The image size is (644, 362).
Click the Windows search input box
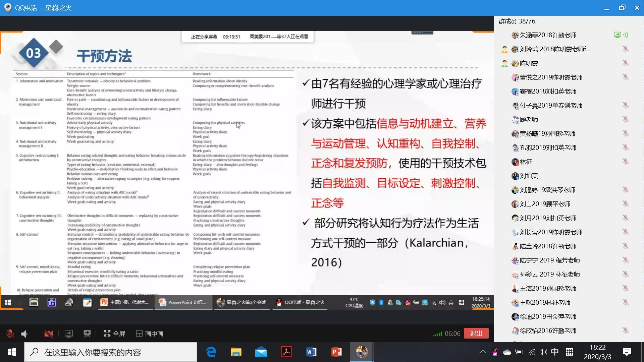111,352
